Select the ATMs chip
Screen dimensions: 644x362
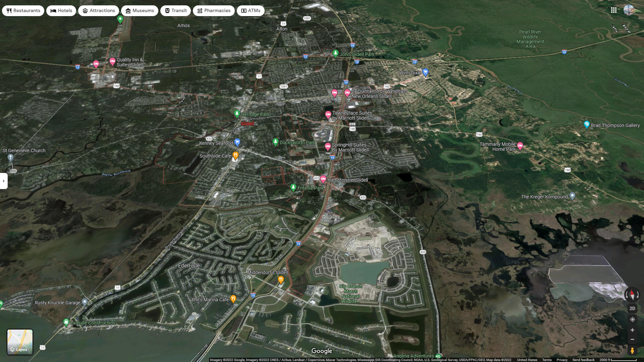(x=251, y=10)
